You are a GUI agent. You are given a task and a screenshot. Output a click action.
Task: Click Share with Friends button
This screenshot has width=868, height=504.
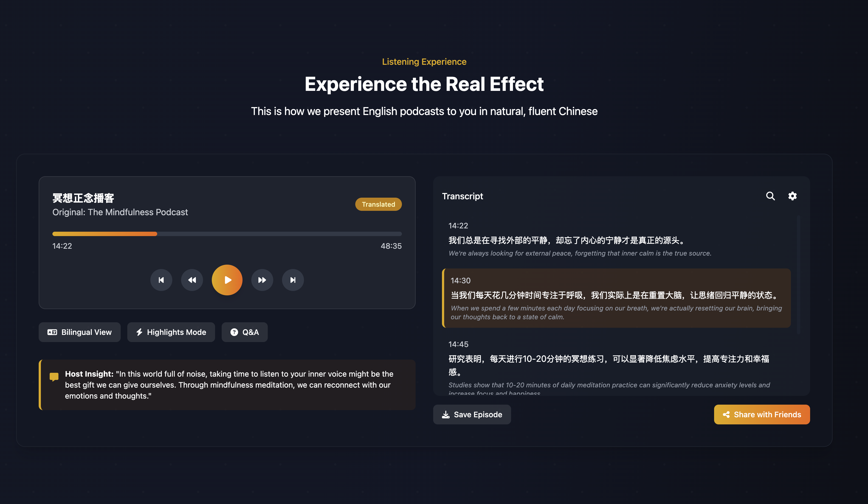(x=762, y=414)
